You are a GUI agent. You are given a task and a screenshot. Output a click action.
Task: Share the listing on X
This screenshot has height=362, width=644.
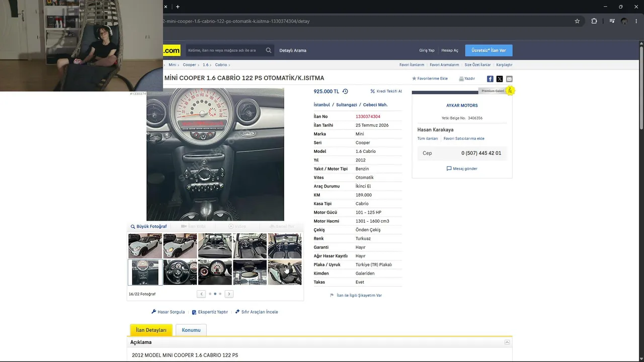[x=500, y=79]
